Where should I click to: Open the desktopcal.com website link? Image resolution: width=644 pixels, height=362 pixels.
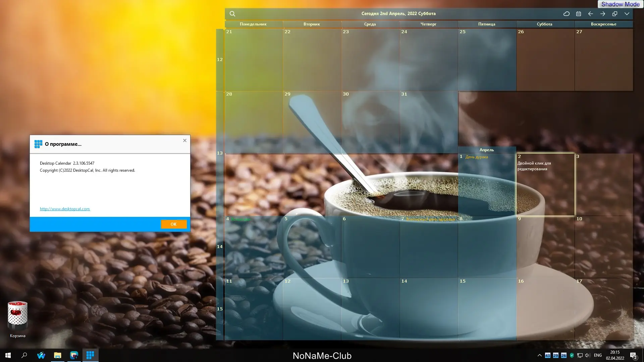pyautogui.click(x=65, y=209)
